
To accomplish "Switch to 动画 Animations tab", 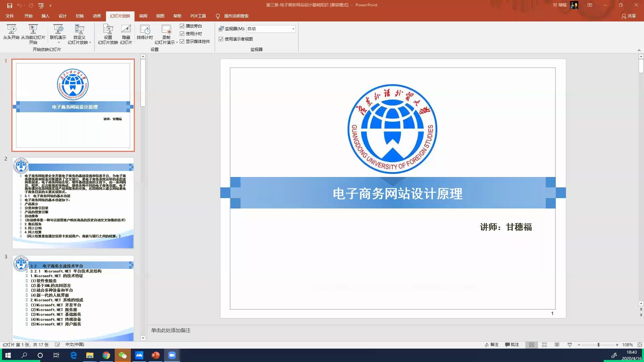I will click(x=97, y=16).
